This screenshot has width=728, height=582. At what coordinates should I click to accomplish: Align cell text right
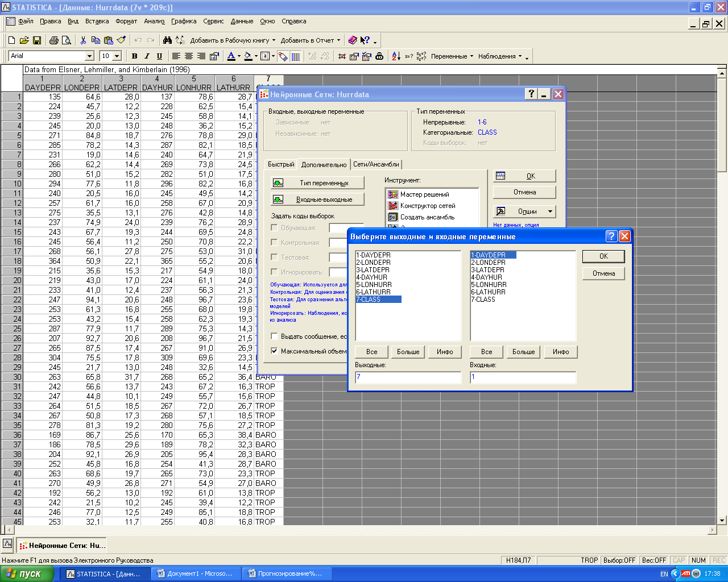[x=201, y=56]
